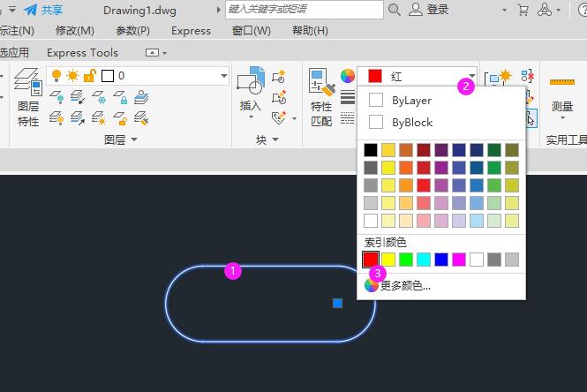Viewport: 587px width, 392px height.
Task: Switch to the Express Tools ribbon tab
Action: tap(82, 53)
